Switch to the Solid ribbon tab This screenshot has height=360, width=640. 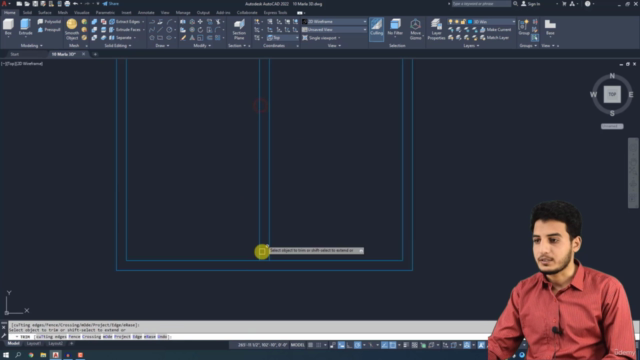click(27, 13)
